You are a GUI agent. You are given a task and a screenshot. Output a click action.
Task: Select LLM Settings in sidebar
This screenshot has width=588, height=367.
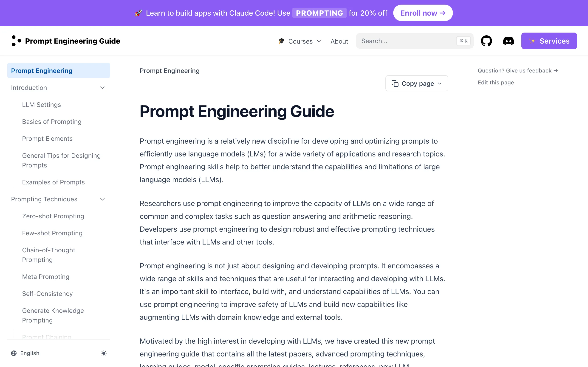42,105
